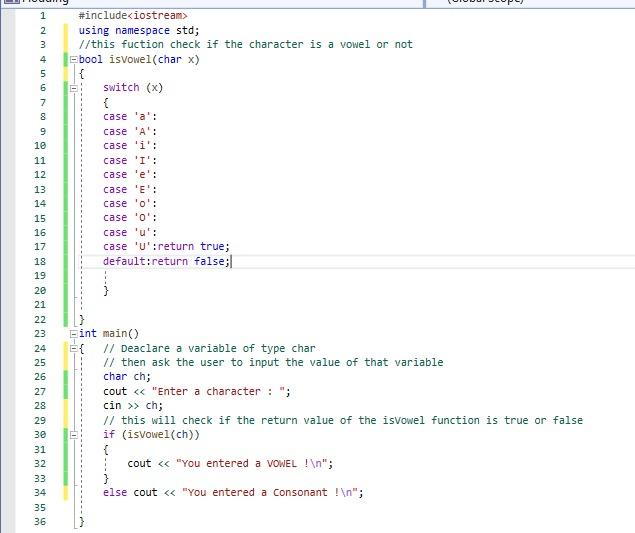Viewport: 635px width, 533px height.
Task: Click the 'Deaclare a variable' comment
Action: pyautogui.click(x=209, y=348)
